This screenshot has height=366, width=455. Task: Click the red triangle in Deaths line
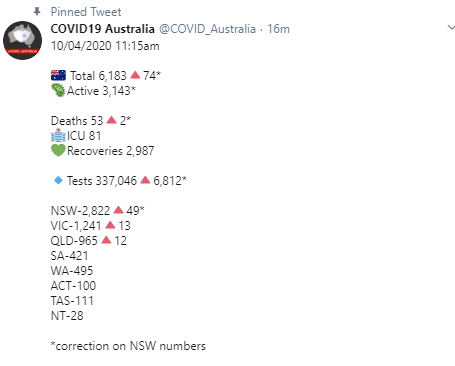pyautogui.click(x=112, y=120)
